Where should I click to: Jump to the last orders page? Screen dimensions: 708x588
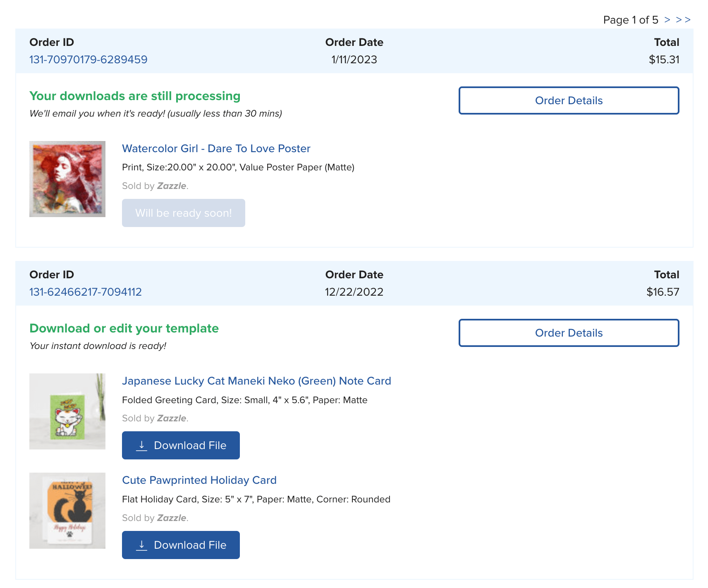point(683,19)
